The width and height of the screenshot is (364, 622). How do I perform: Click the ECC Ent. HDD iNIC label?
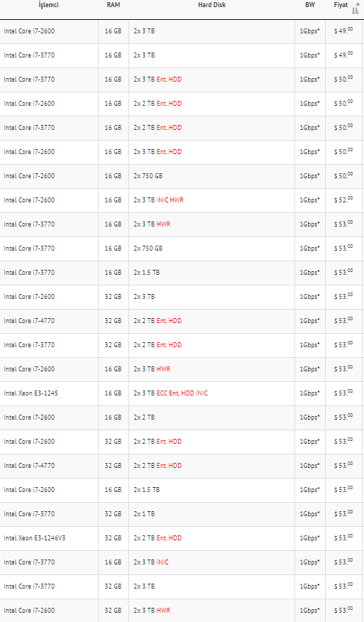(182, 393)
